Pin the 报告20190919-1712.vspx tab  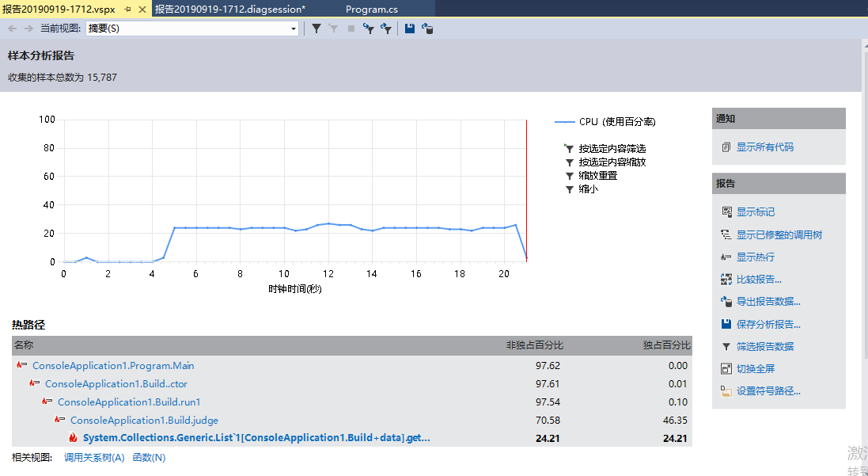(x=128, y=10)
